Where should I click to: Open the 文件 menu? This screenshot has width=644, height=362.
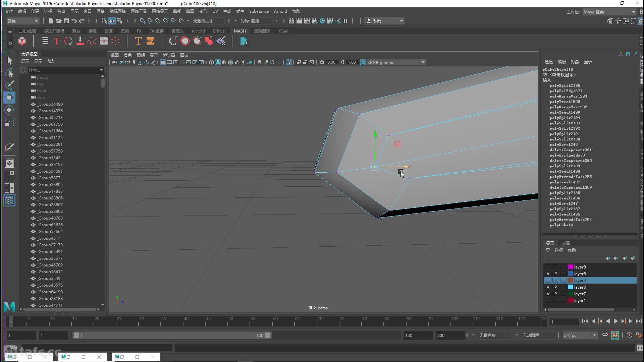[x=9, y=11]
